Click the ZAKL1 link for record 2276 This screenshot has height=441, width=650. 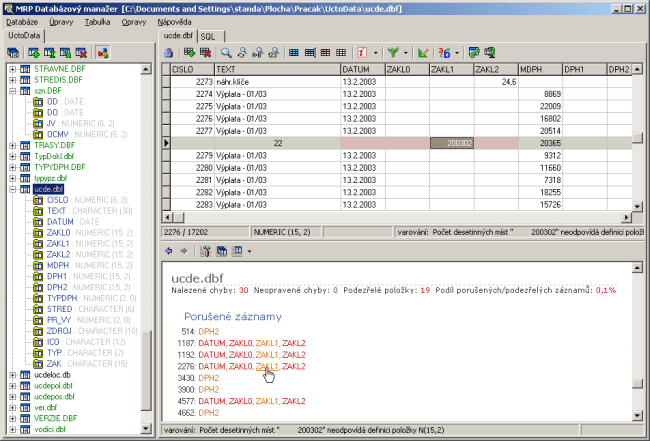[267, 366]
